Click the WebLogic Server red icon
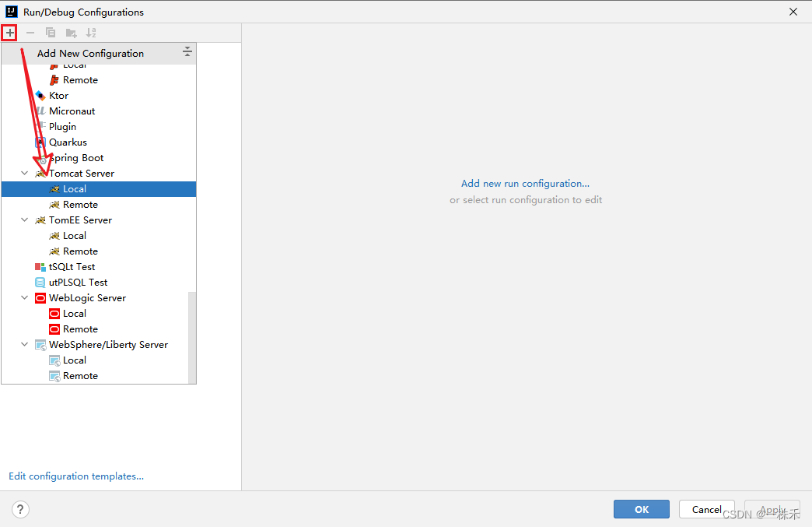Screen dimensions: 812x527 tap(40, 298)
